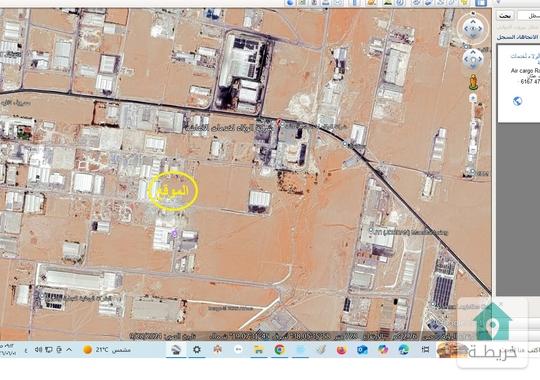Viewport: 540px width, 380px height.
Task: Click the red pin placemark on main road
Action: [279, 123]
